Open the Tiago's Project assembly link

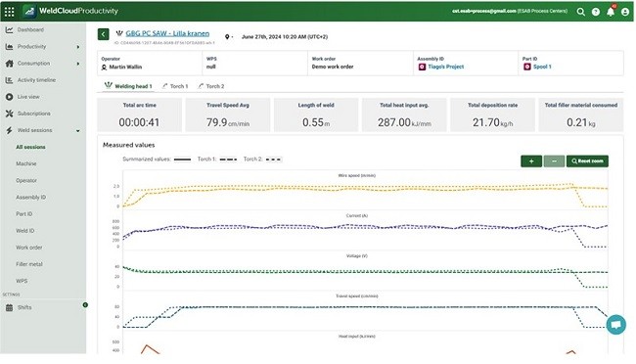[445, 67]
